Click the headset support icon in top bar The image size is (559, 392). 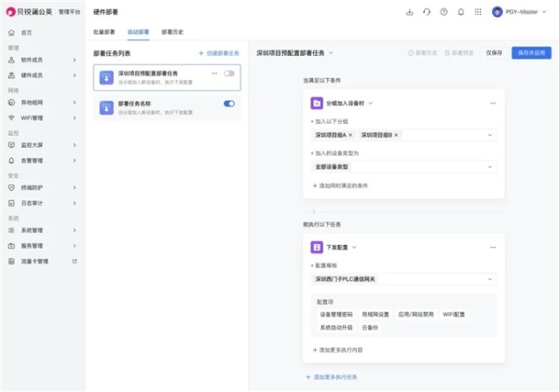coord(427,12)
